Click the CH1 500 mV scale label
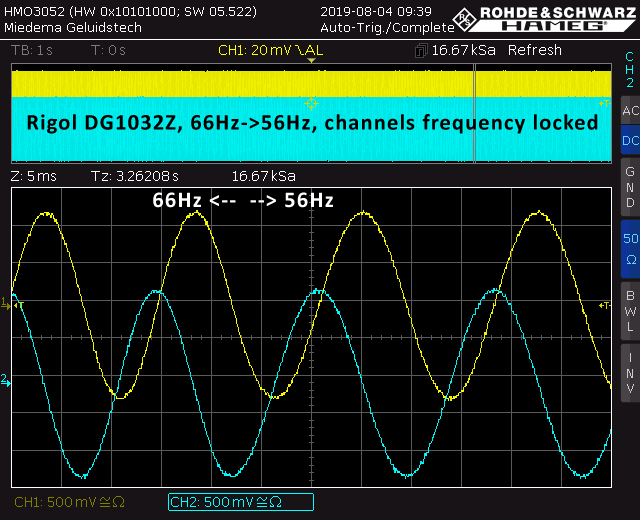This screenshot has height=520, width=640. click(x=69, y=502)
